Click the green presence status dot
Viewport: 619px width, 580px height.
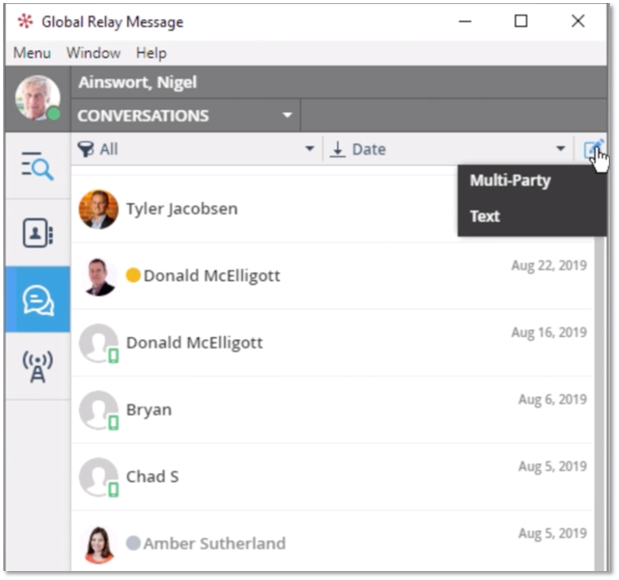[x=54, y=114]
